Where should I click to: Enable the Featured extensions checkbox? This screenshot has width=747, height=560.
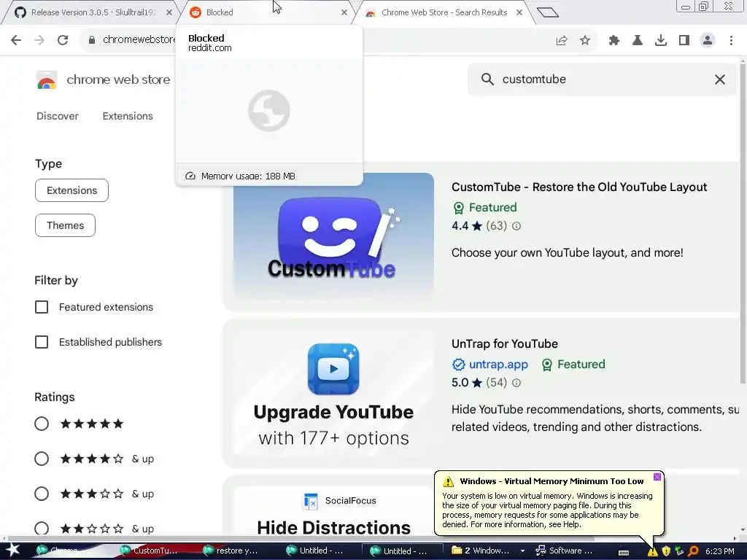coord(42,307)
